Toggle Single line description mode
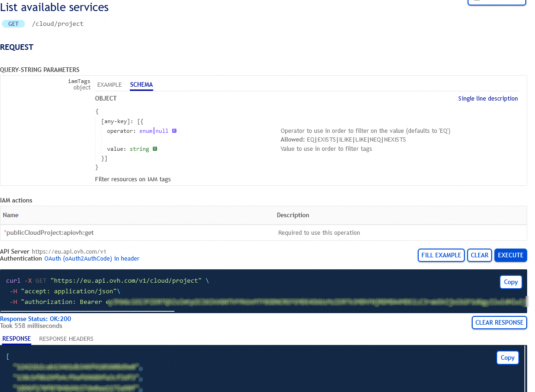The image size is (535, 392). pos(488,98)
